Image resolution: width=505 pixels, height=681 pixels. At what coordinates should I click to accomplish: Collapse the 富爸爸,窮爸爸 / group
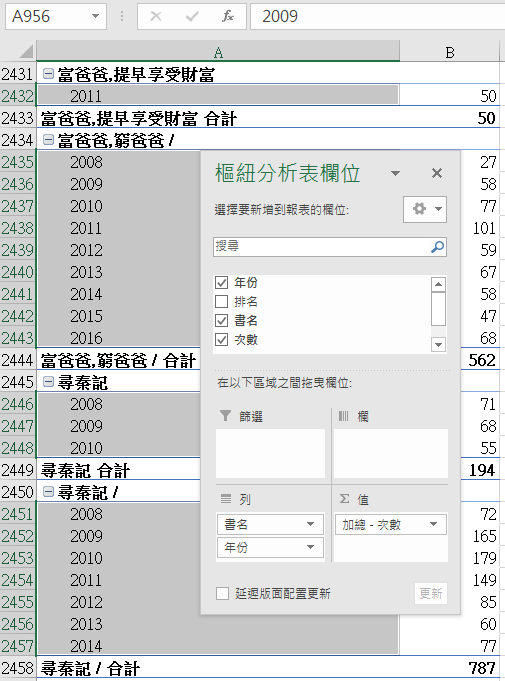tap(48, 140)
